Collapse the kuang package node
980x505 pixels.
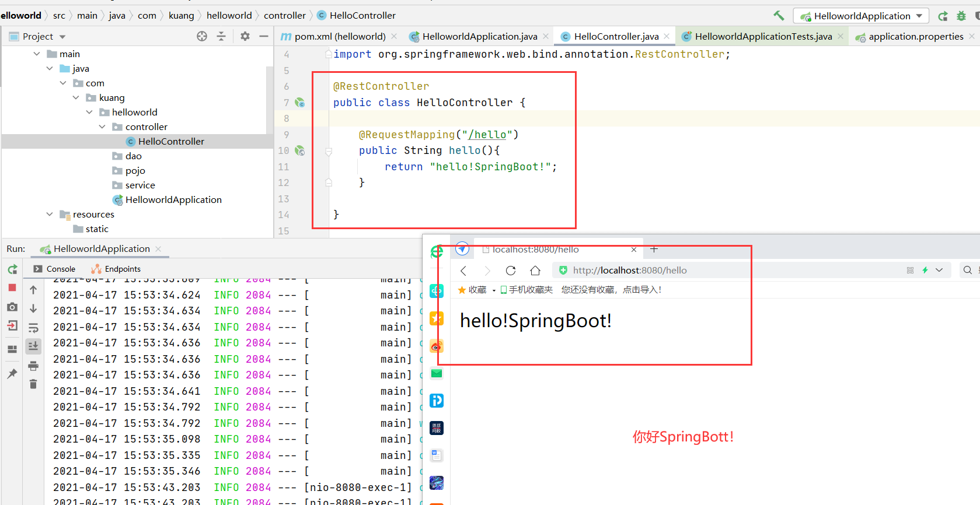click(76, 97)
